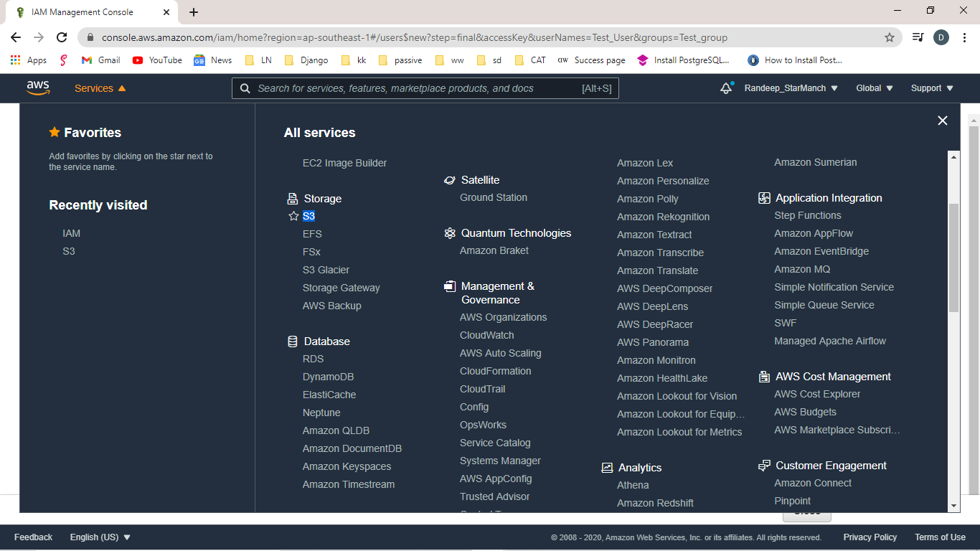
Task: Open the sd bookmark folder
Action: point(489,60)
